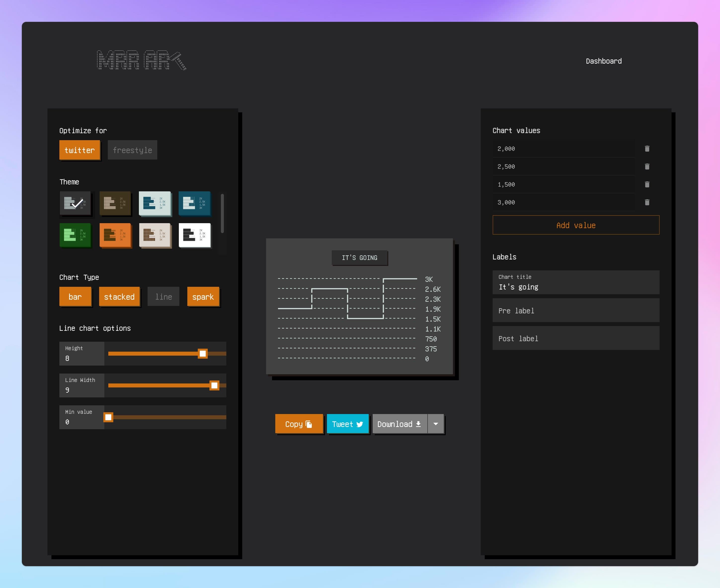The height and width of the screenshot is (588, 720).
Task: Switch to bar chart type
Action: (x=75, y=297)
